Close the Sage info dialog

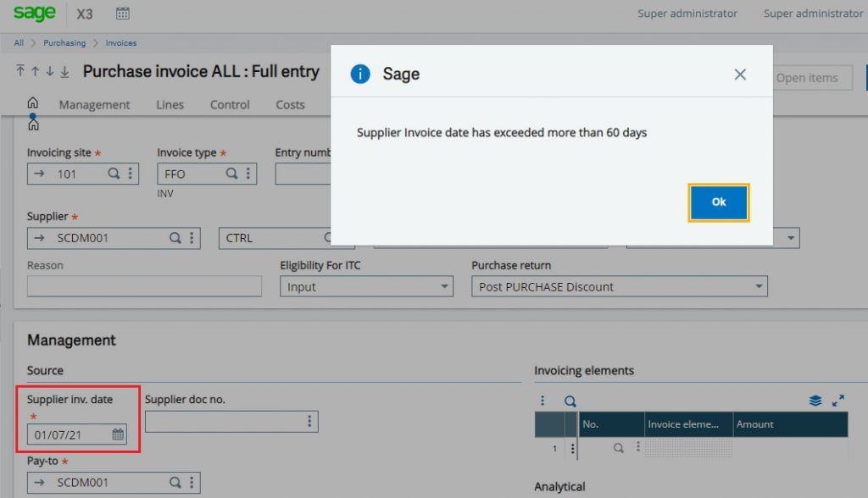(x=739, y=75)
